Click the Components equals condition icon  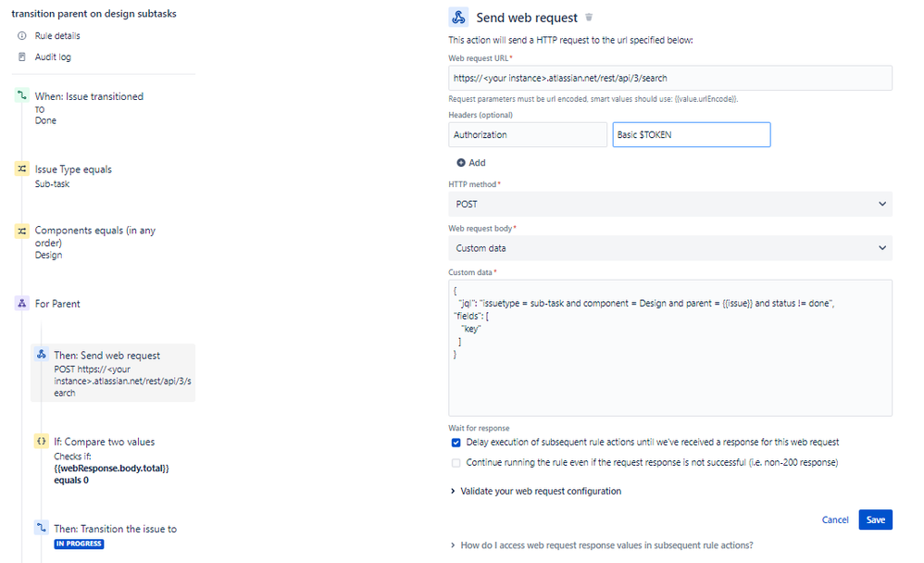(x=21, y=231)
